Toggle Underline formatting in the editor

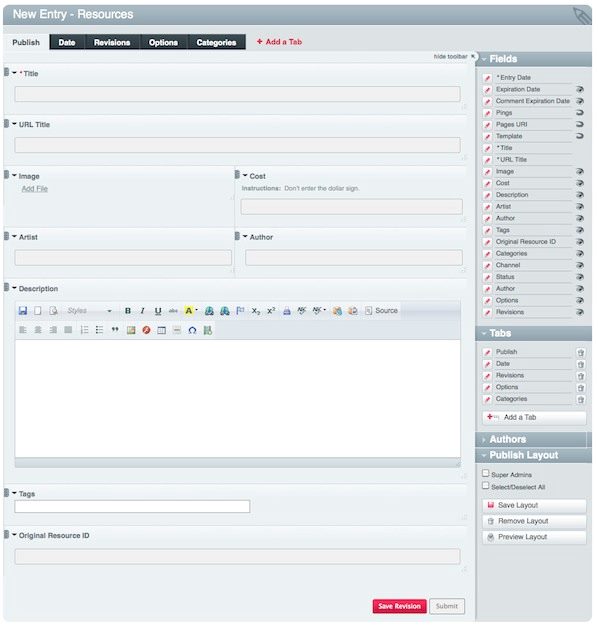coord(158,311)
